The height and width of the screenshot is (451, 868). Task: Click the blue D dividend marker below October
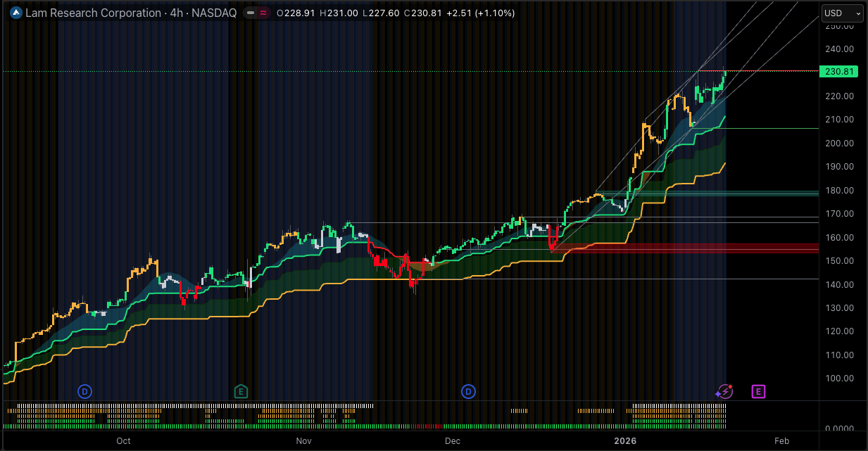click(84, 392)
